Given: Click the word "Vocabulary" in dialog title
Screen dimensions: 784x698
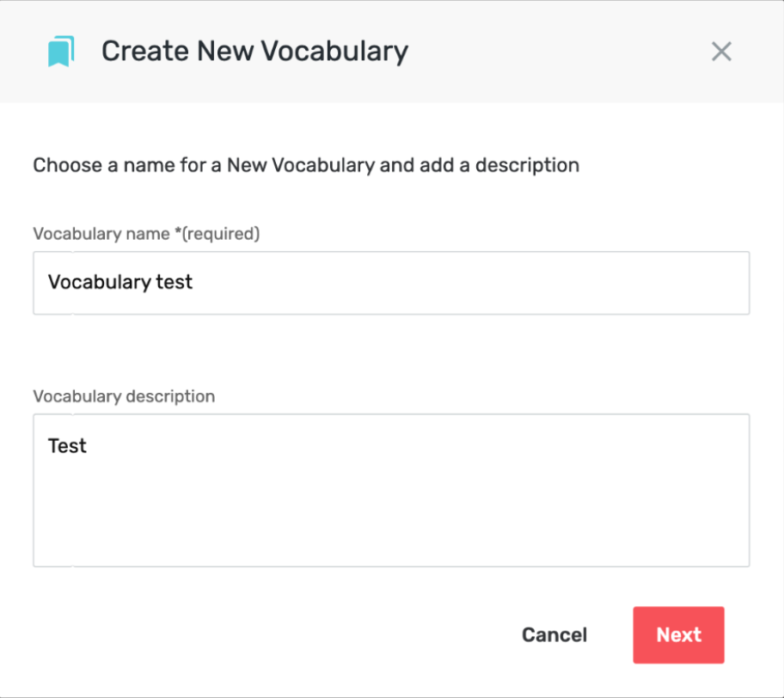Looking at the screenshot, I should pyautogui.click(x=334, y=52).
